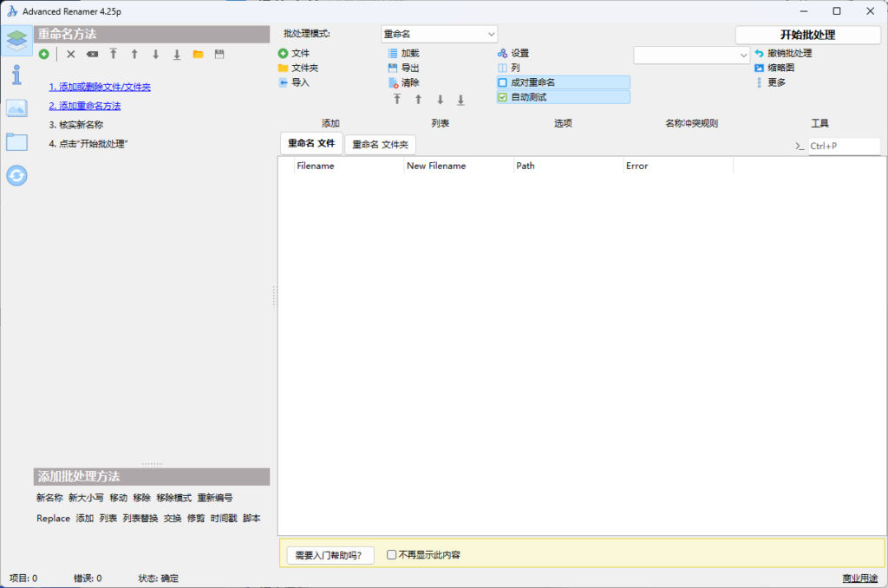Click the 项目: 0 status text
The image size is (888, 588).
[x=23, y=578]
